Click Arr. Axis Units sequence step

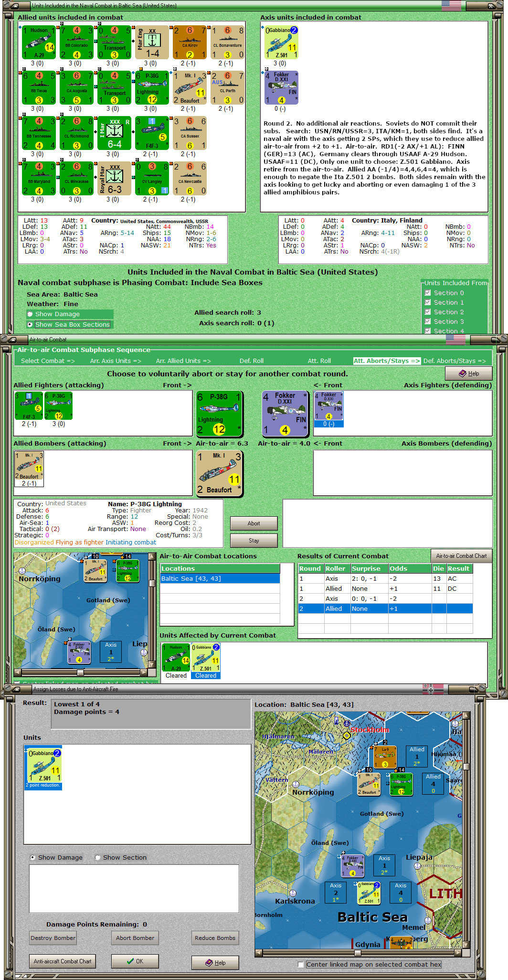click(x=116, y=361)
